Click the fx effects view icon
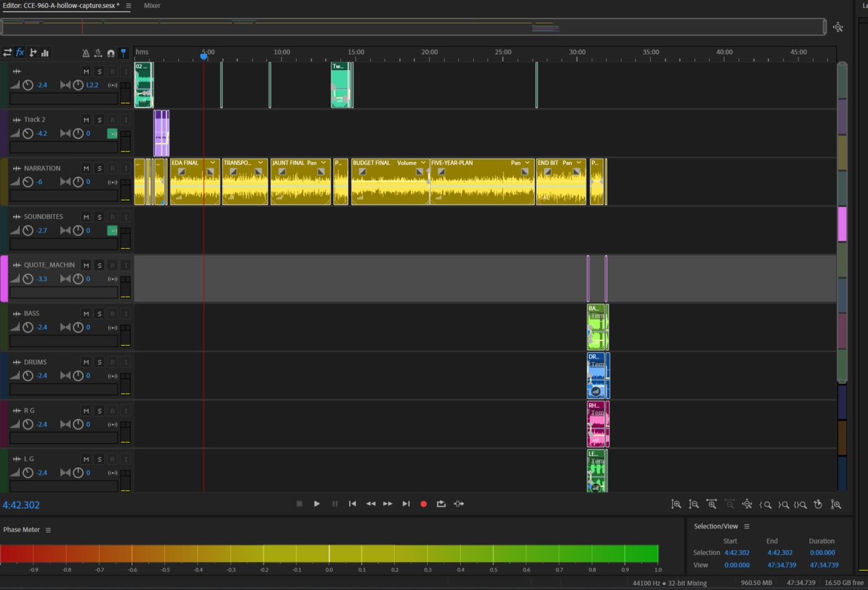Viewport: 868px width, 590px height. [x=20, y=53]
